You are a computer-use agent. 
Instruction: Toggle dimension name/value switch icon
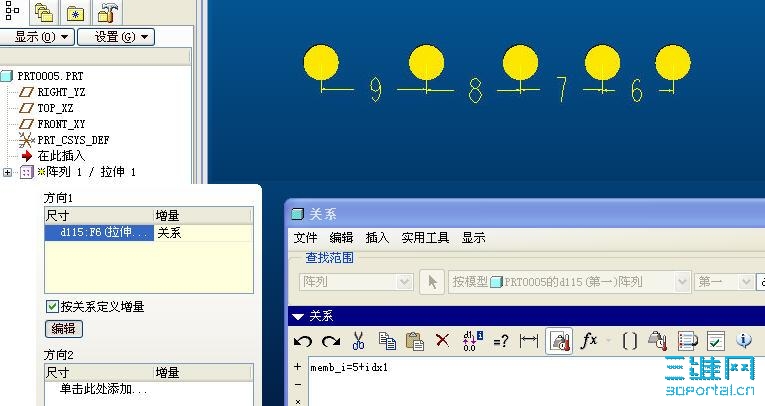point(472,341)
